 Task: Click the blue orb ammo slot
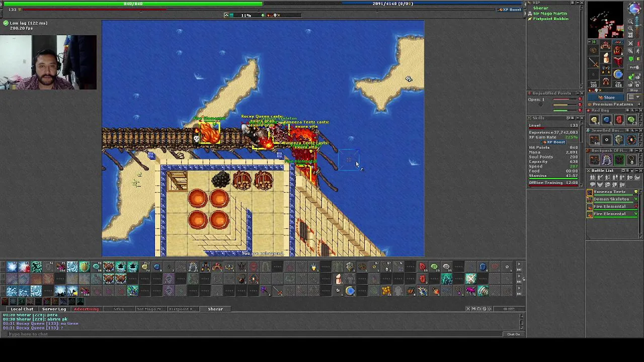pyautogui.click(x=618, y=74)
